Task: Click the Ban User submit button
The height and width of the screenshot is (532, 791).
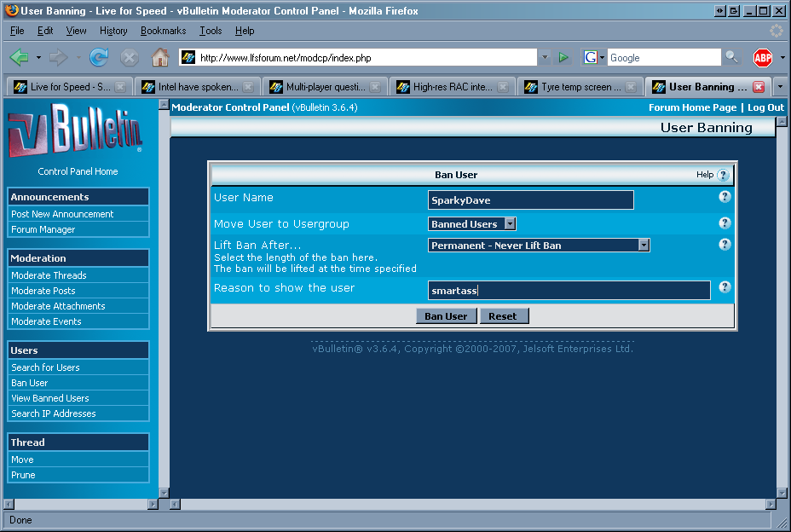Action: [446, 316]
